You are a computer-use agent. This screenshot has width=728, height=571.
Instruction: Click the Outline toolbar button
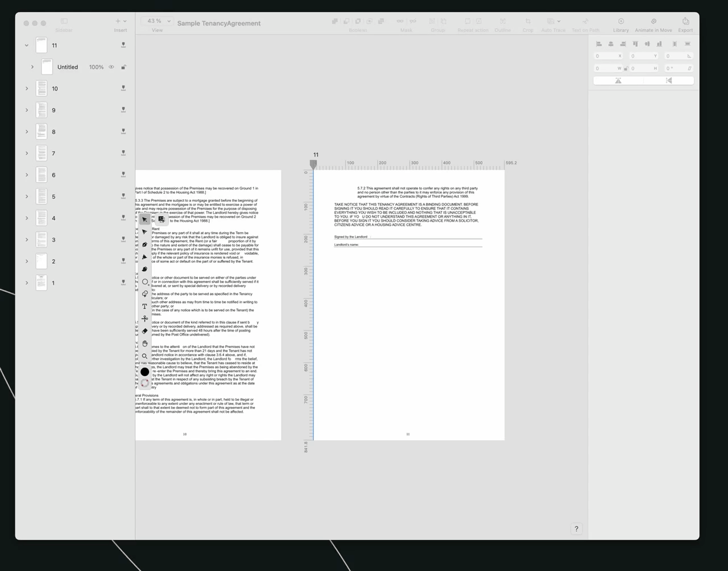[x=502, y=24]
